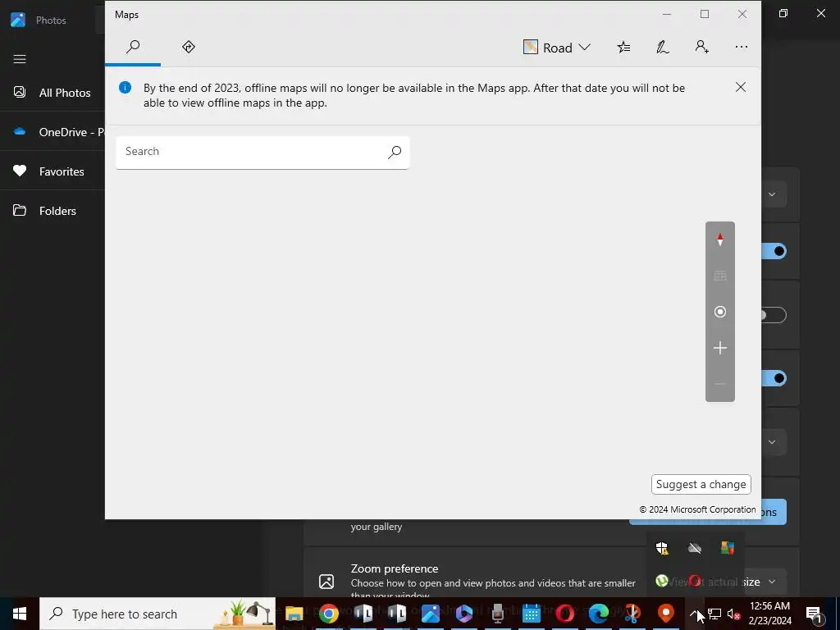Open Folders in Photos sidebar
This screenshot has width=840, height=630.
pyautogui.click(x=52, y=211)
